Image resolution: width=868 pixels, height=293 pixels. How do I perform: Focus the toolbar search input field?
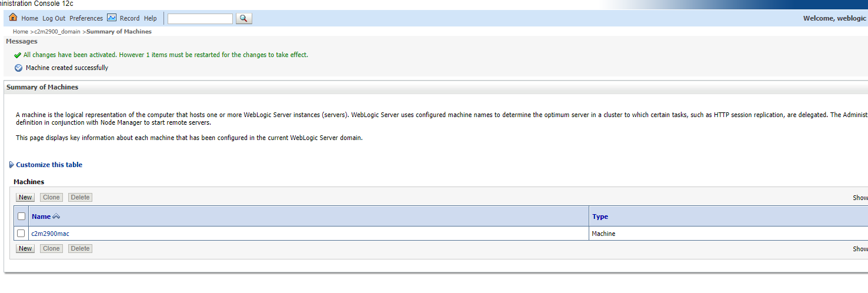(x=200, y=19)
